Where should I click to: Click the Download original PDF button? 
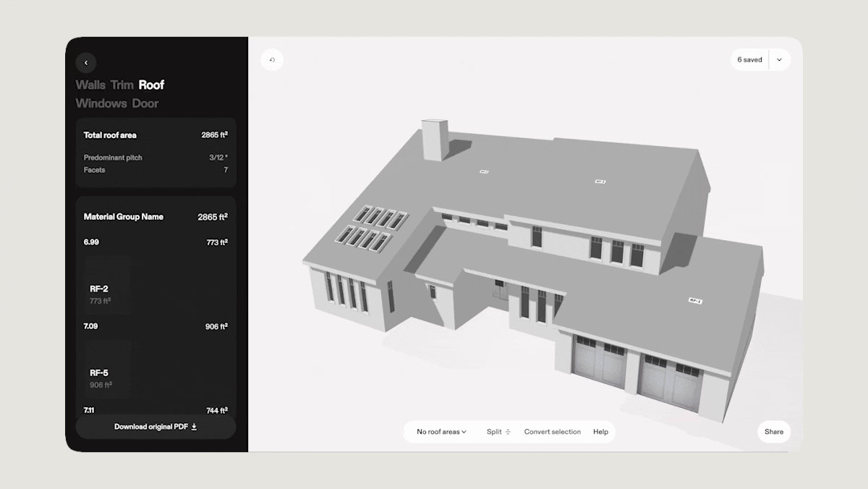[155, 426]
